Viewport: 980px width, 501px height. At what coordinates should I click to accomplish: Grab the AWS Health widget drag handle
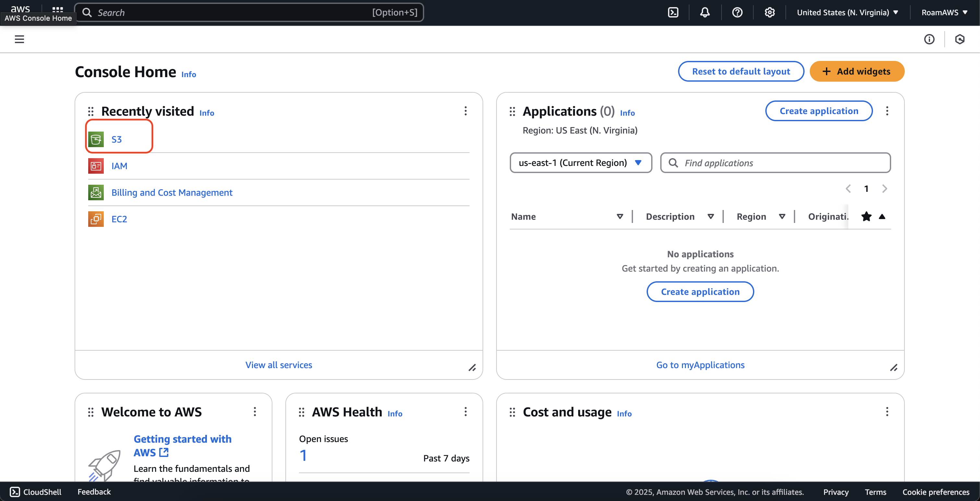coord(302,412)
